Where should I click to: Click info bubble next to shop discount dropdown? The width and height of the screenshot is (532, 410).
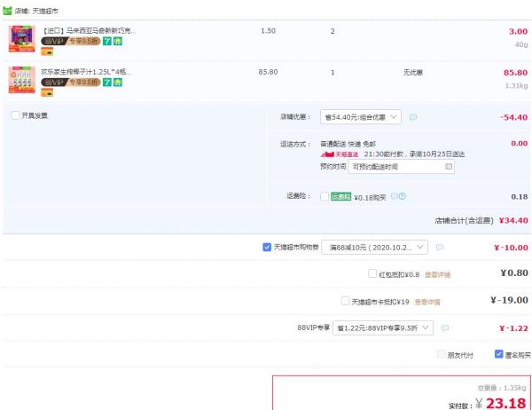(413, 117)
